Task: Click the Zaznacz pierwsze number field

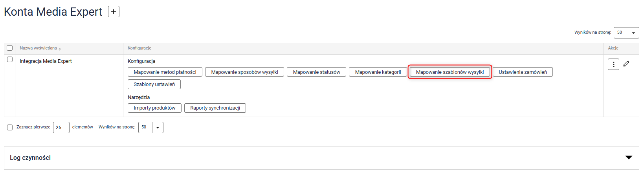Action: click(61, 127)
